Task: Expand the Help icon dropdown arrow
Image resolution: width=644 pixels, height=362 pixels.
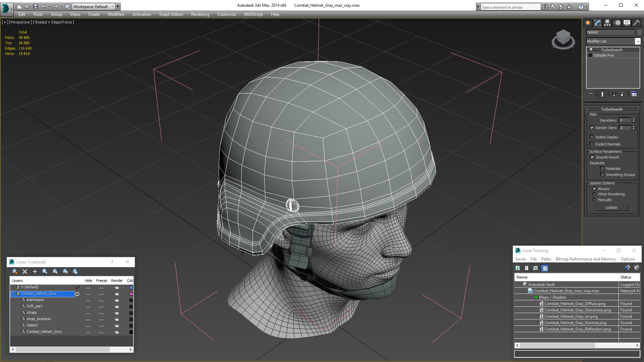Action: pyautogui.click(x=586, y=7)
